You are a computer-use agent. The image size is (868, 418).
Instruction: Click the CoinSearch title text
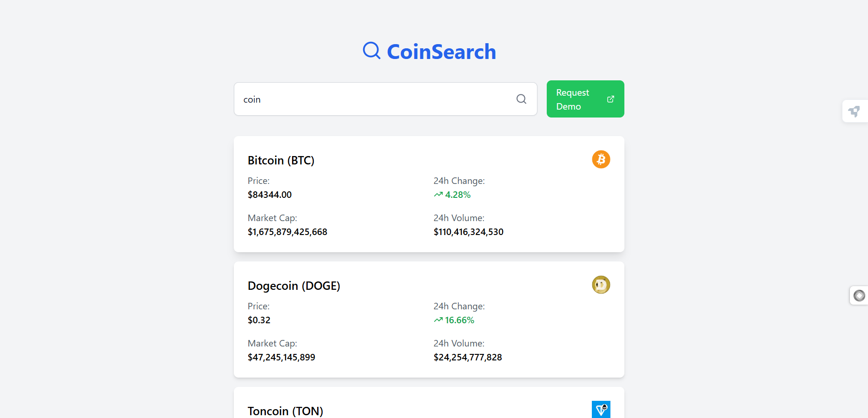coord(441,52)
